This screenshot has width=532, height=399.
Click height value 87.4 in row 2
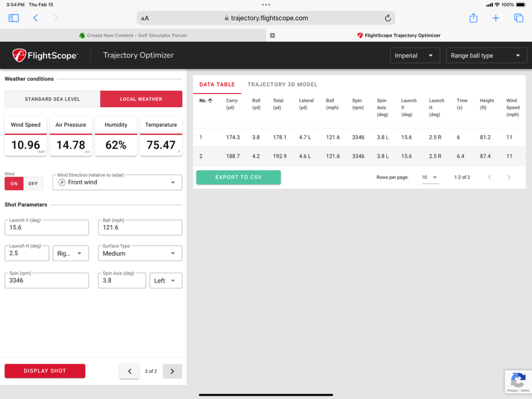tap(485, 156)
